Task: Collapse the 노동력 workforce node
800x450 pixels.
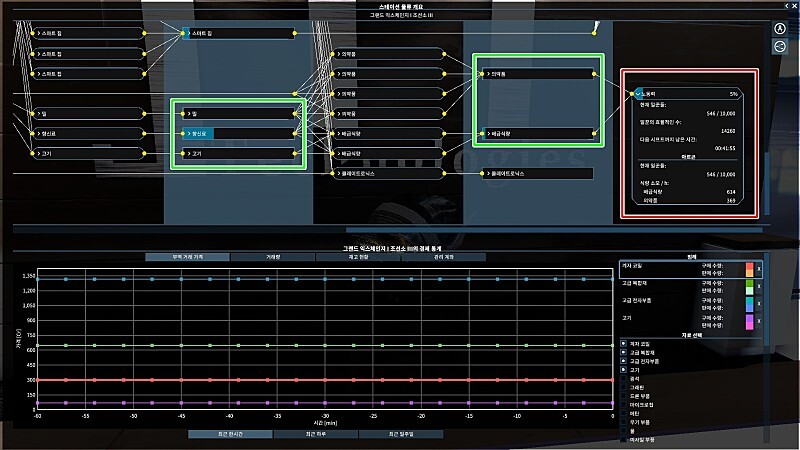Action: tap(638, 94)
